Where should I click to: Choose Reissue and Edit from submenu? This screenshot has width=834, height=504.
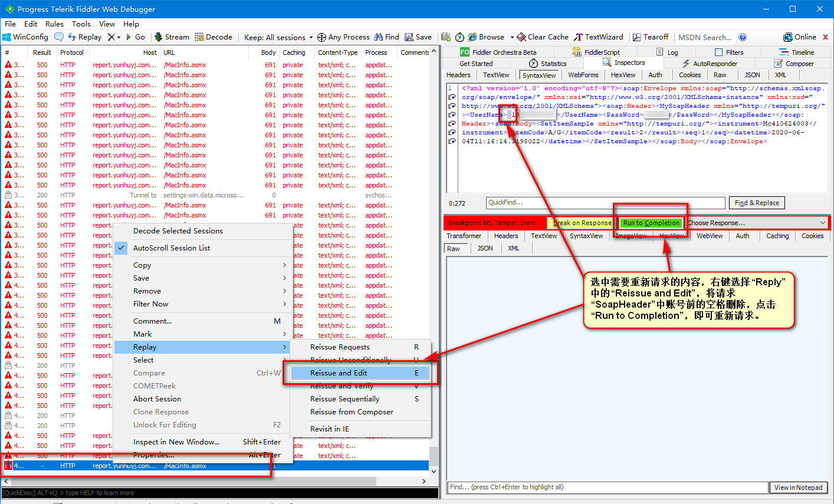(361, 373)
